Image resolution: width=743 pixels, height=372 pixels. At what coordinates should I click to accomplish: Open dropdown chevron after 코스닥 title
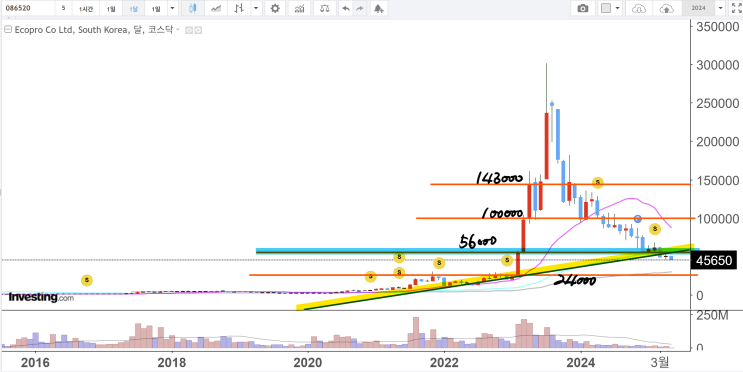click(178, 30)
